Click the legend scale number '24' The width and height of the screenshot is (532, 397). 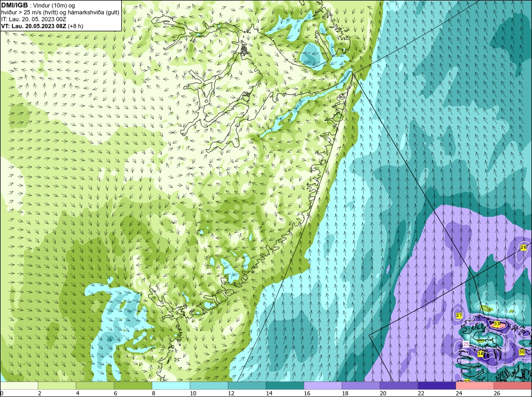pyautogui.click(x=459, y=393)
